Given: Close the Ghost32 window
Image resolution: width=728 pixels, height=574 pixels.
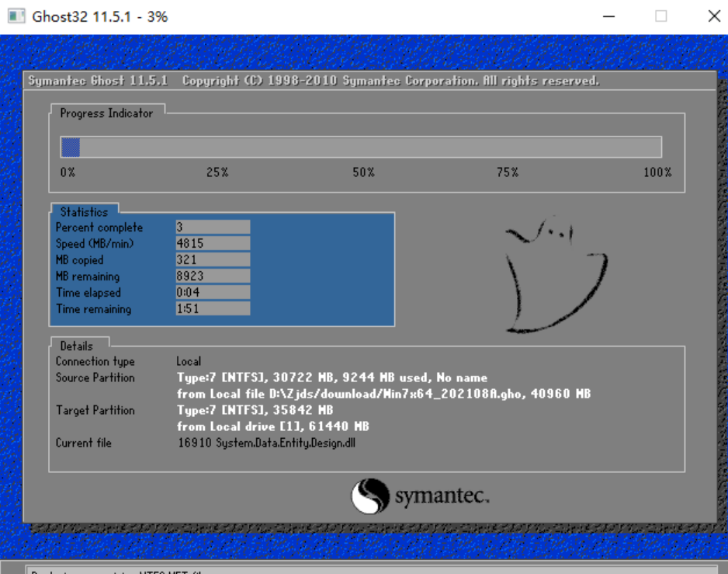Looking at the screenshot, I should [713, 16].
